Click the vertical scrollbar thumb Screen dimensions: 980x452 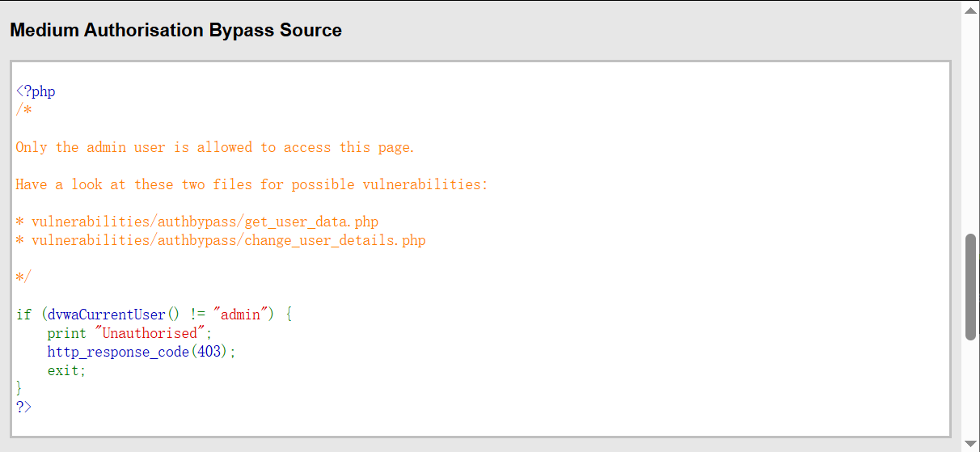click(x=970, y=287)
